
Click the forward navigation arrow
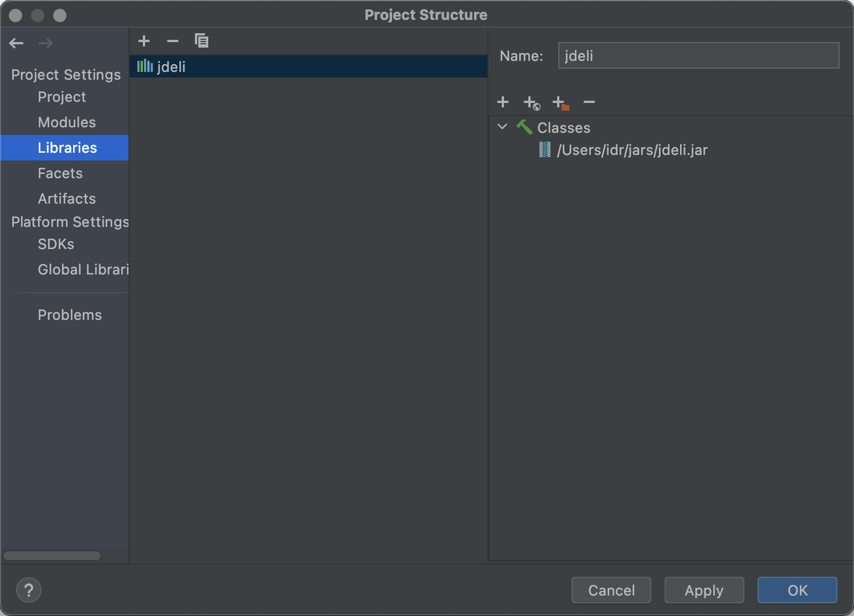click(x=45, y=43)
